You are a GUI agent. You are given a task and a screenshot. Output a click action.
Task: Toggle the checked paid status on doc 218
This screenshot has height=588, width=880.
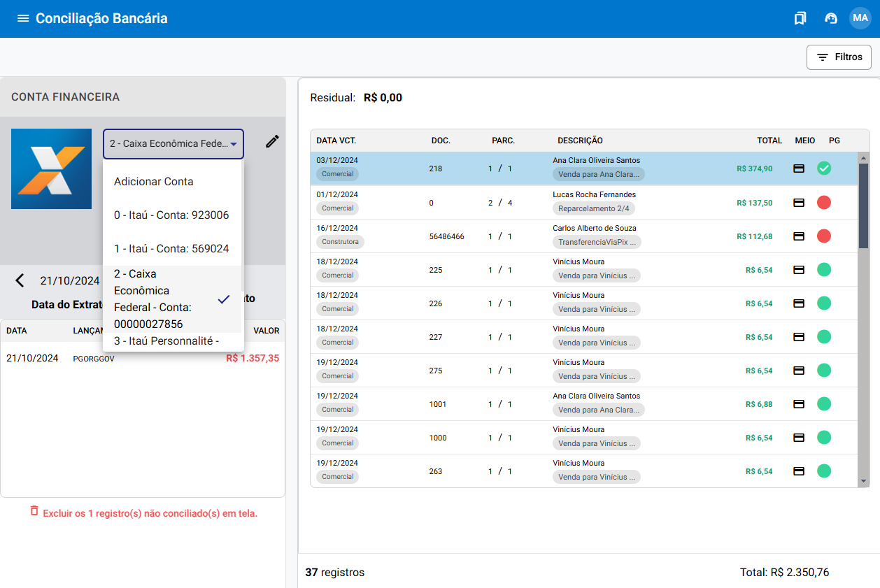pos(824,168)
